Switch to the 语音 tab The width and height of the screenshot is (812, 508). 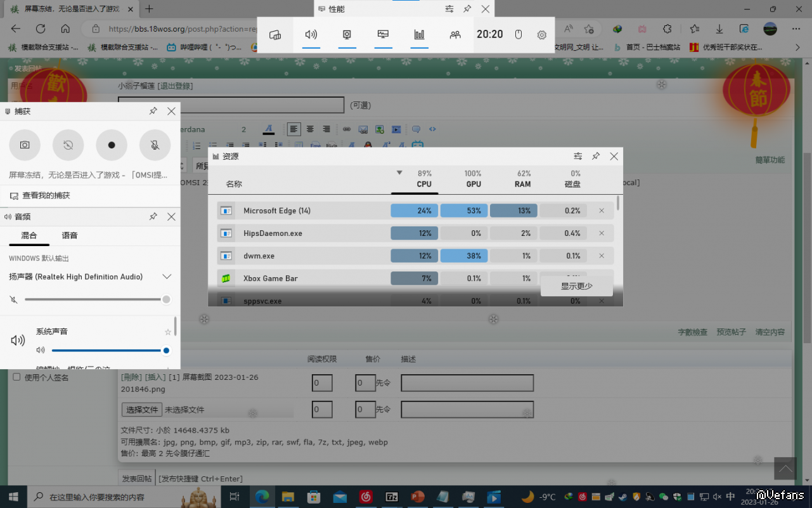coord(70,235)
